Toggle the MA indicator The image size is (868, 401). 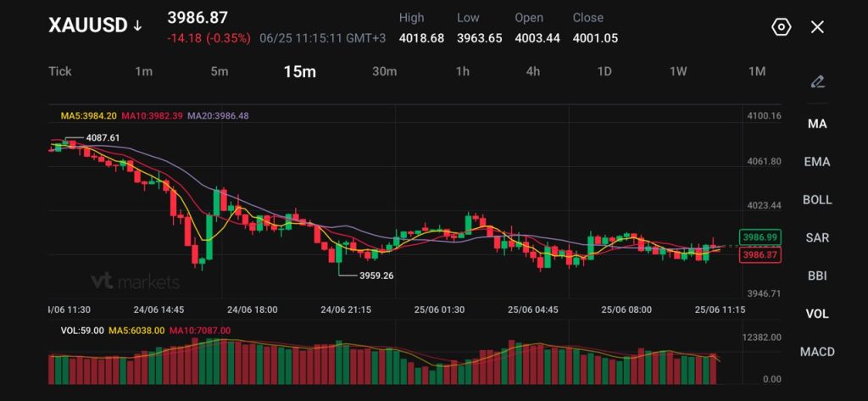[817, 124]
